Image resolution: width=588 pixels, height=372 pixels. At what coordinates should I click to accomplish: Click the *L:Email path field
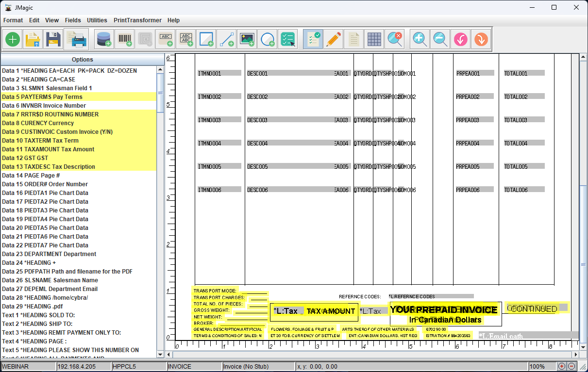[x=528, y=336]
